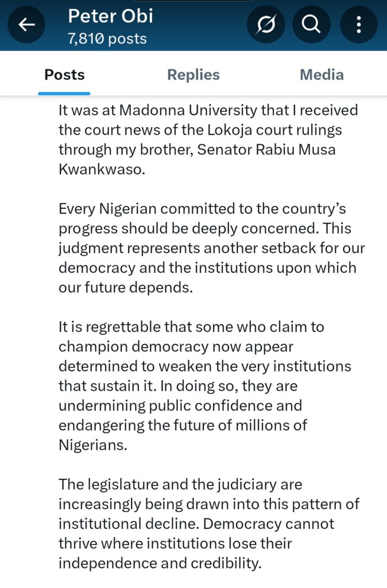Tap the name 'Kwankwaso.' in the post
Viewport: 387px width, 588px height.
click(x=102, y=169)
